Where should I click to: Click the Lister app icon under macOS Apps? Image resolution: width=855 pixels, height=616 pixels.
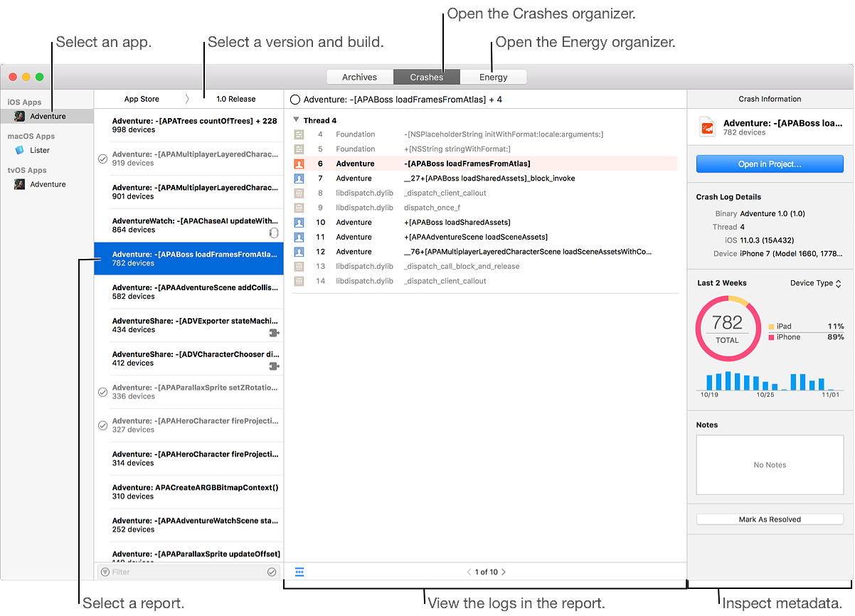20,150
